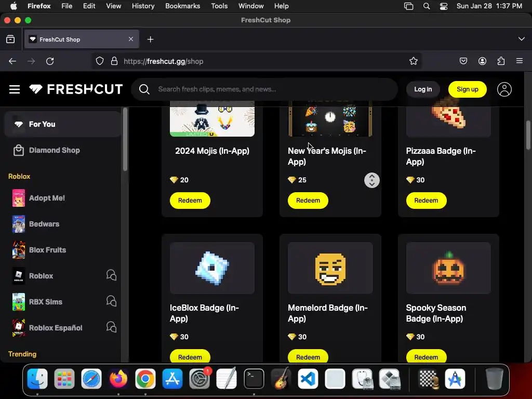The width and height of the screenshot is (532, 399).
Task: Open Blox Fruits community in sidebar
Action: (63, 250)
